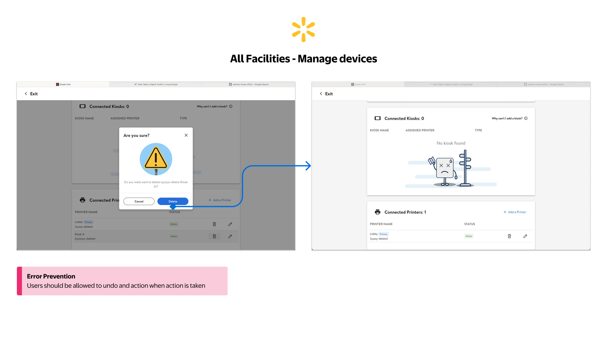Click 'Connected Printers: 1' heading

coord(405,212)
